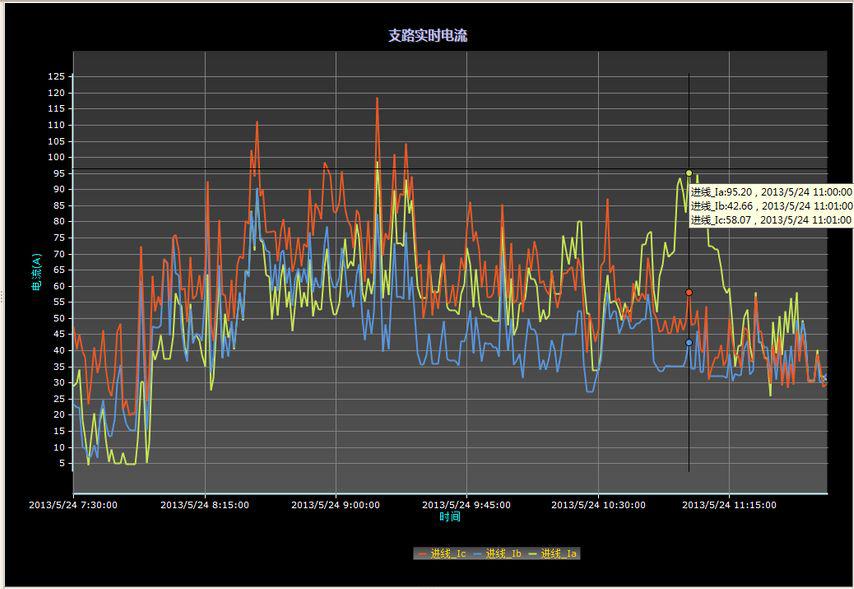Click the red Ic data point on cursor line

(689, 292)
